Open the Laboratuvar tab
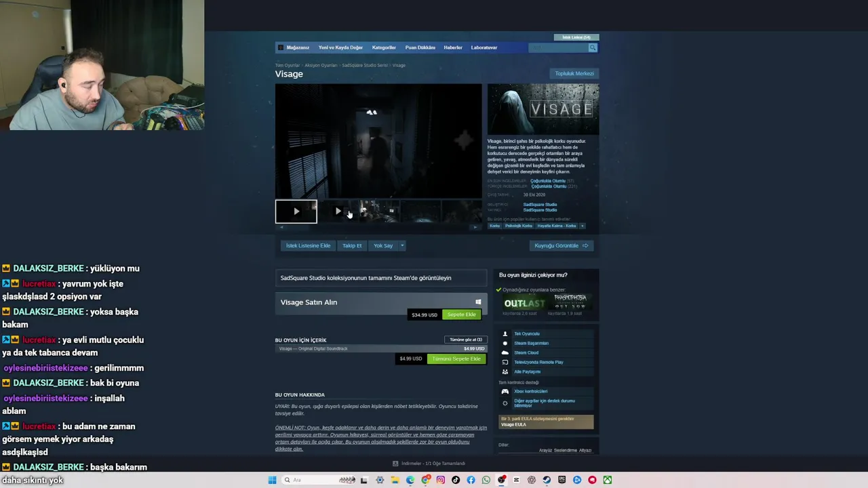Viewport: 868px width, 488px height. tap(484, 47)
